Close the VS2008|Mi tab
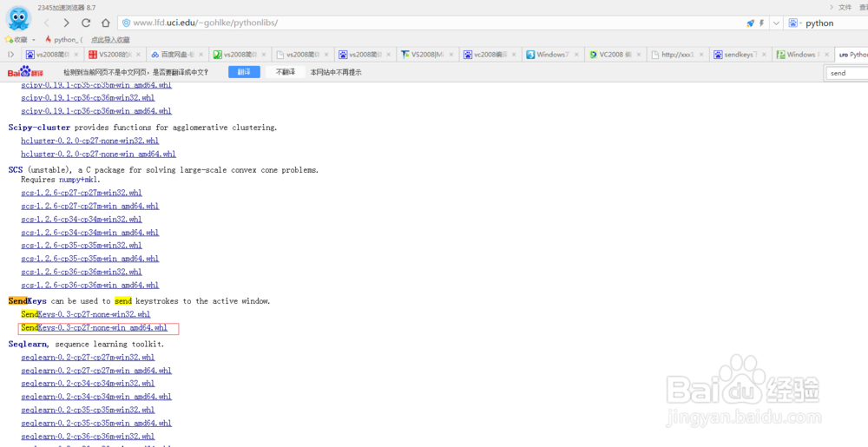Screen dimensions: 868x447 (x=451, y=54)
